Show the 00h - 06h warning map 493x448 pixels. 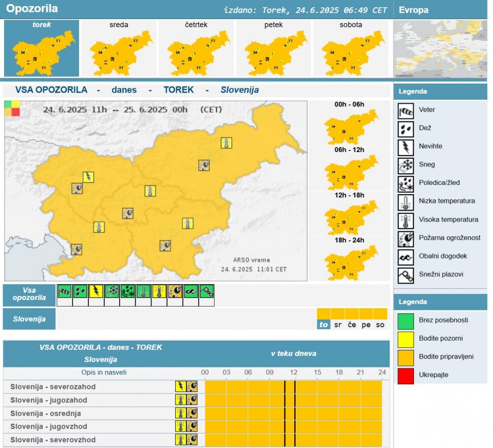coord(349,123)
